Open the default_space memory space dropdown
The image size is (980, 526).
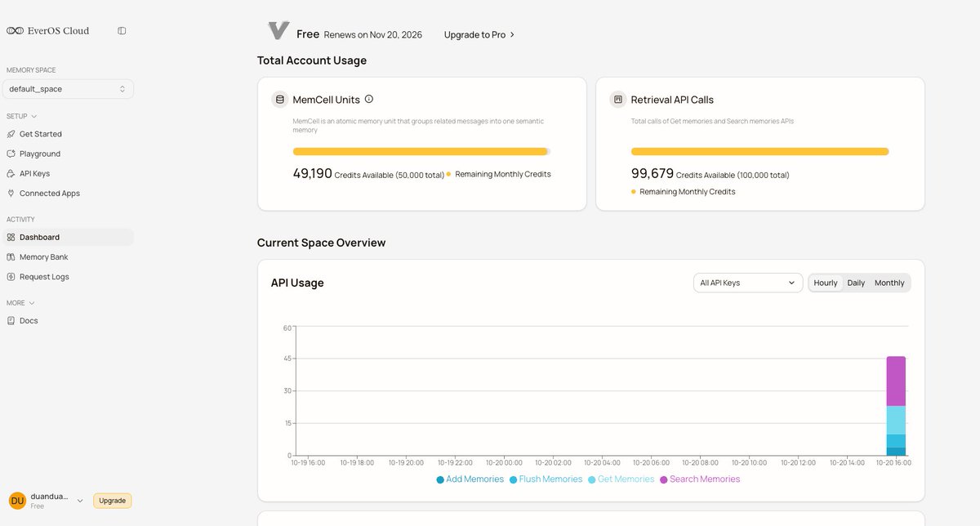pyautogui.click(x=68, y=89)
